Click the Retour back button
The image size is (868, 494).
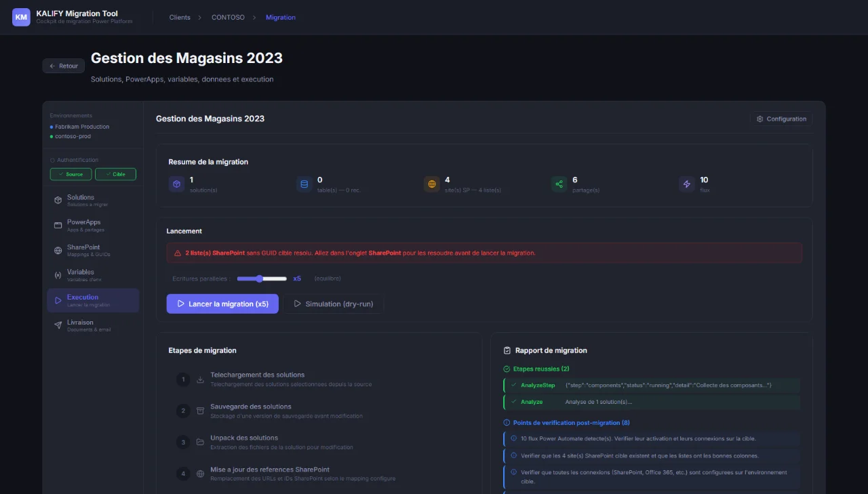tap(64, 66)
